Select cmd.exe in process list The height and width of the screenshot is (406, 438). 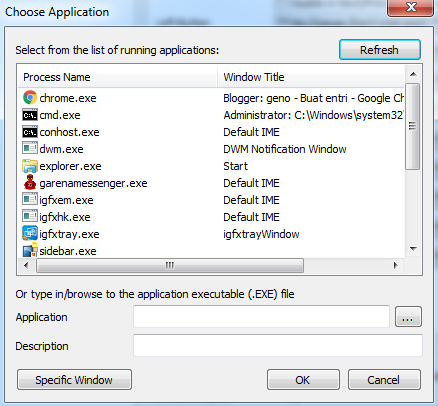coord(60,115)
